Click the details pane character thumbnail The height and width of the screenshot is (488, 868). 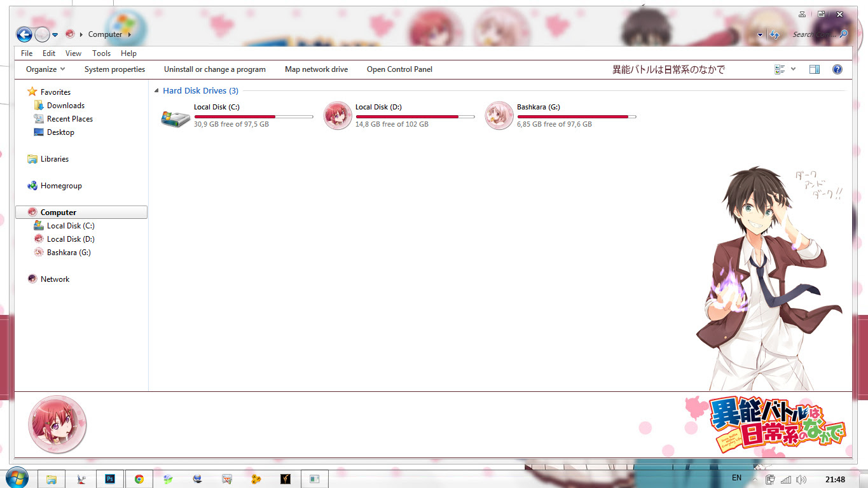pos(57,424)
